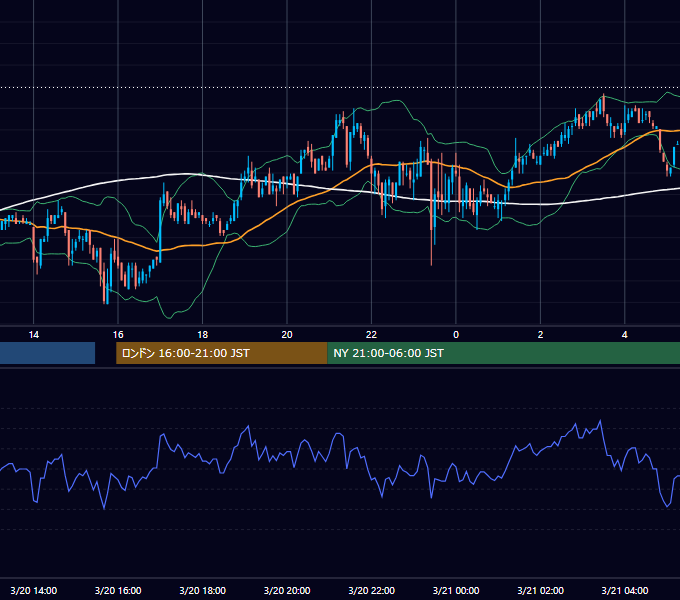
Task: Click the 0 hour axis label
Action: point(456,335)
